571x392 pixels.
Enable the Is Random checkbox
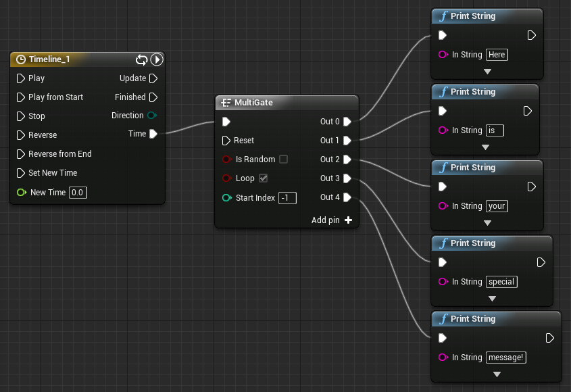[x=283, y=160]
